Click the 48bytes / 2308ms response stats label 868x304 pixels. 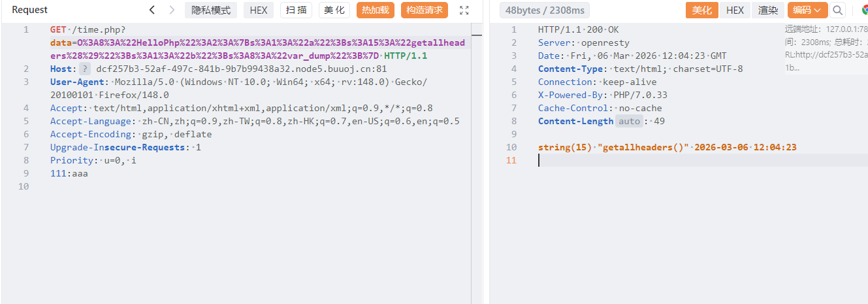544,10
